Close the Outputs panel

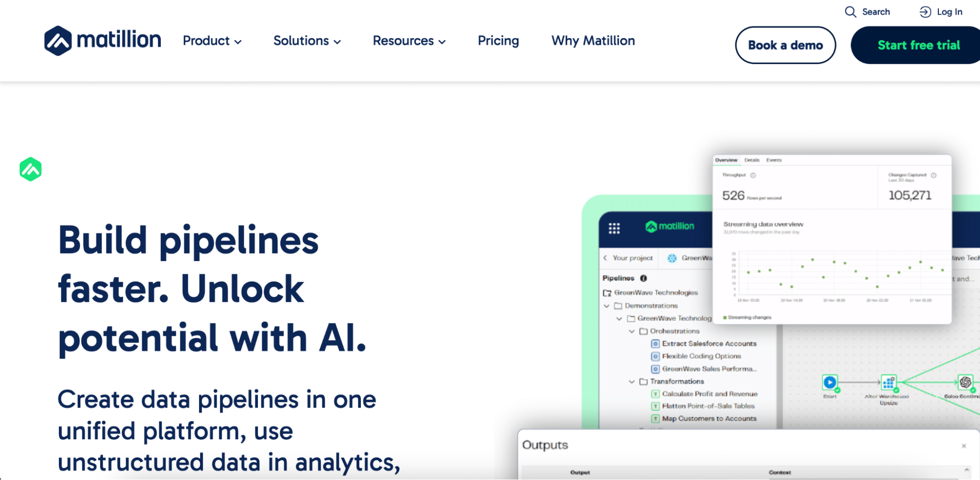pos(964,446)
